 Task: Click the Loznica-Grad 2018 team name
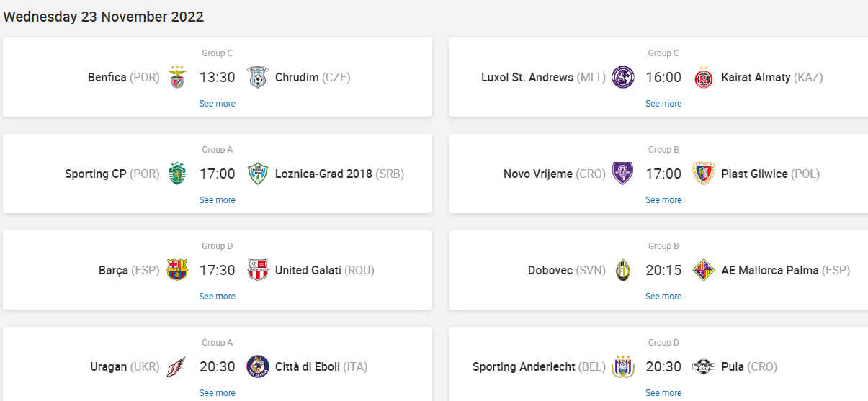323,174
